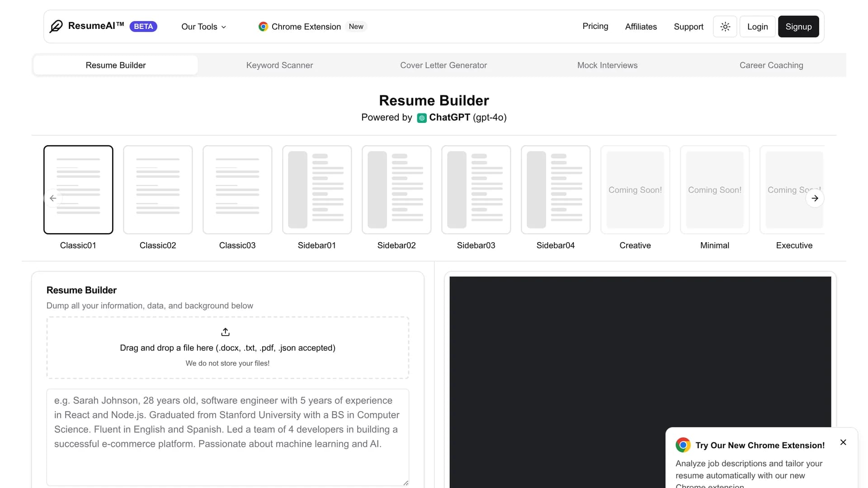This screenshot has height=488, width=868.
Task: Click the 'Try Our New Chrome Extension!' heading
Action: (760, 445)
